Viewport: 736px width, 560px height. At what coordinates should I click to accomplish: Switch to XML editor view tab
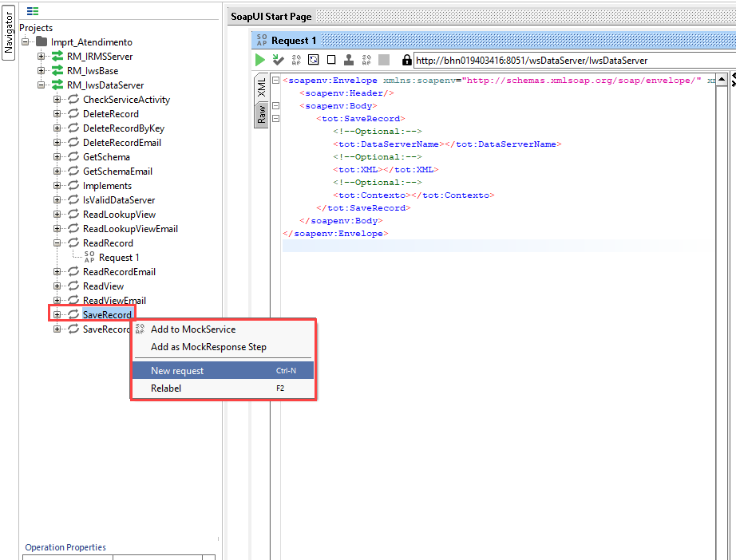click(x=261, y=88)
